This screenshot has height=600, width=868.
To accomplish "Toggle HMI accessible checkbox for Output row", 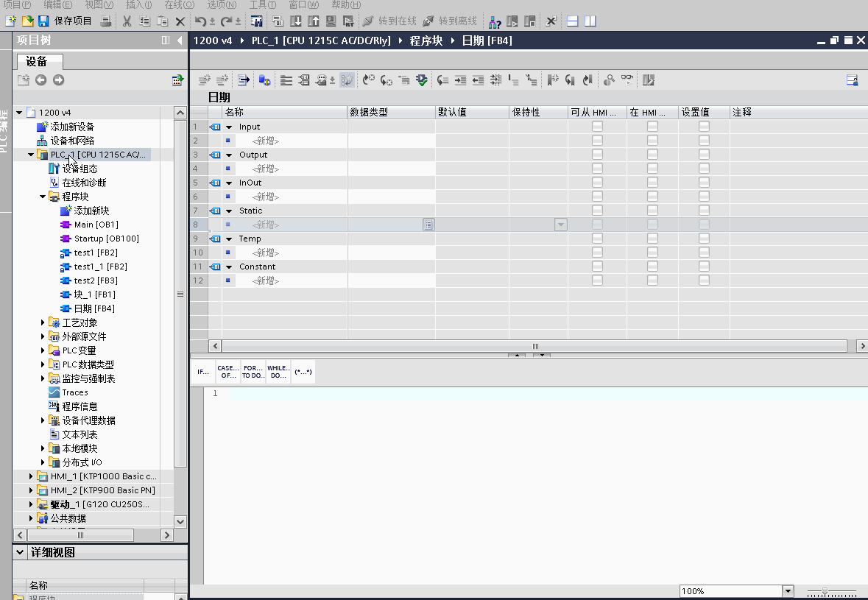I will (597, 155).
